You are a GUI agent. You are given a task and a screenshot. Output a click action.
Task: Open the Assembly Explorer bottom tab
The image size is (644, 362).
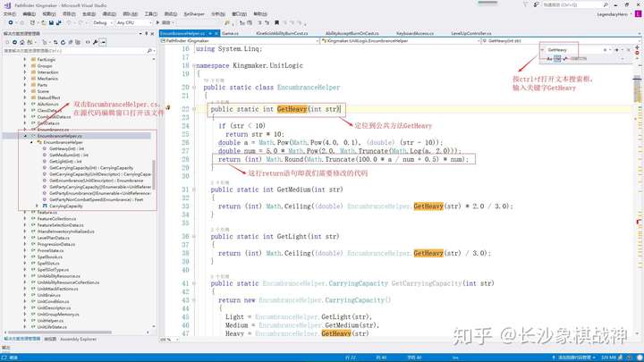[78, 339]
